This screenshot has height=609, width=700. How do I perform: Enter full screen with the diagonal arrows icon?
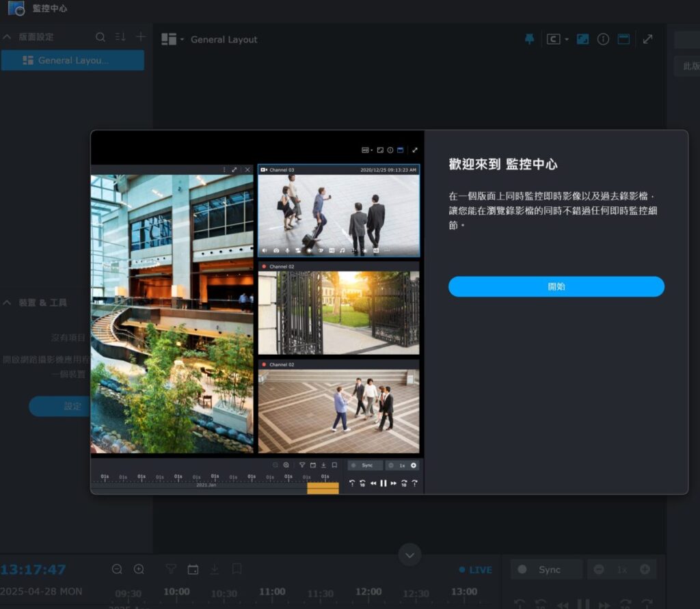(648, 39)
